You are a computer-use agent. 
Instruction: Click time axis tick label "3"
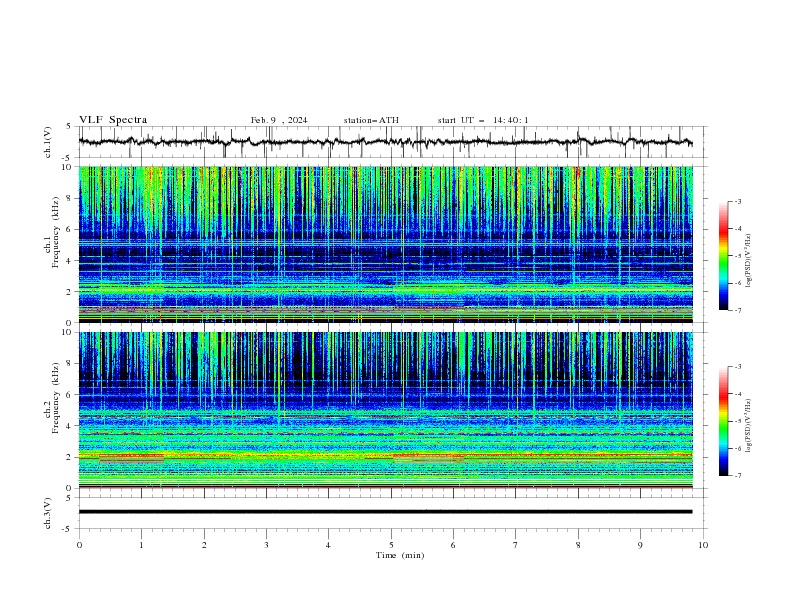tap(266, 545)
